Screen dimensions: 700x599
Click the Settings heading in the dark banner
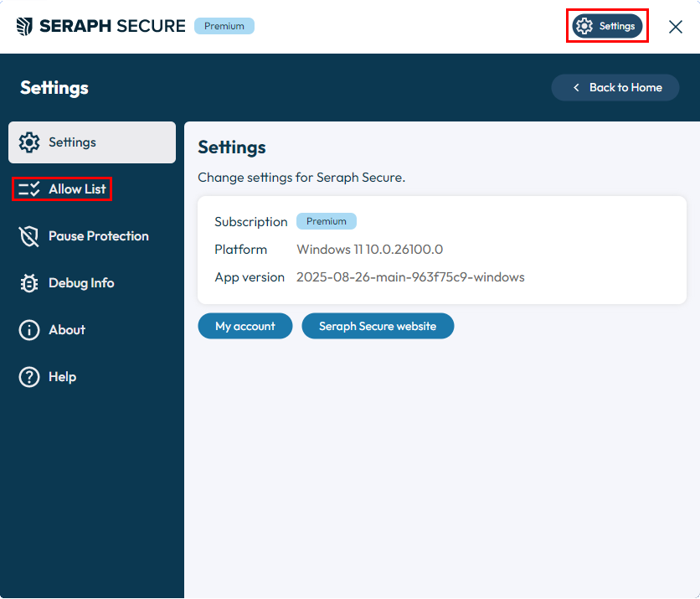click(54, 88)
